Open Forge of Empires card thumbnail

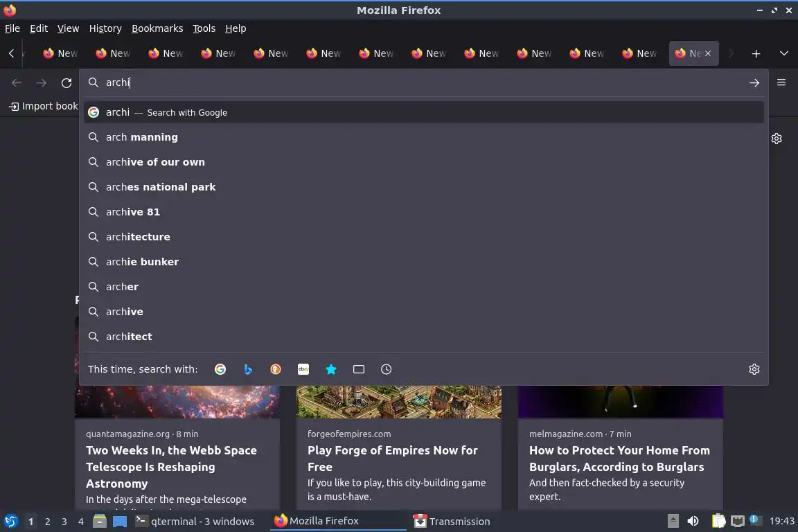coord(398,402)
